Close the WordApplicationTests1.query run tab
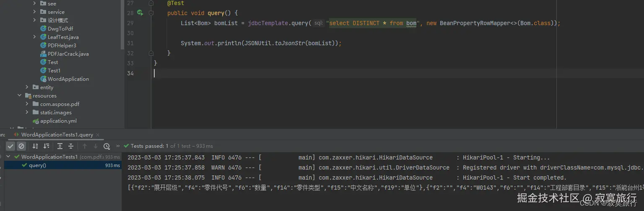The width and height of the screenshot is (644, 211). tap(98, 135)
